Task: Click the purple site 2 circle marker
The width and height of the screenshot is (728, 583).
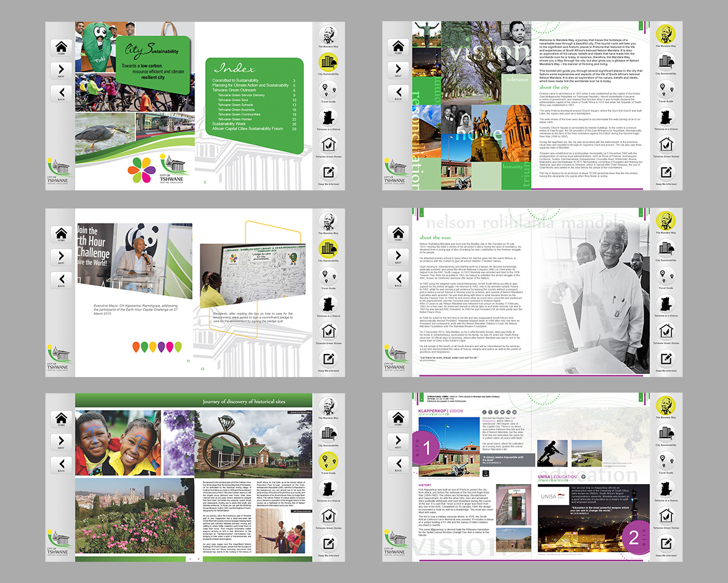Action: [x=633, y=537]
